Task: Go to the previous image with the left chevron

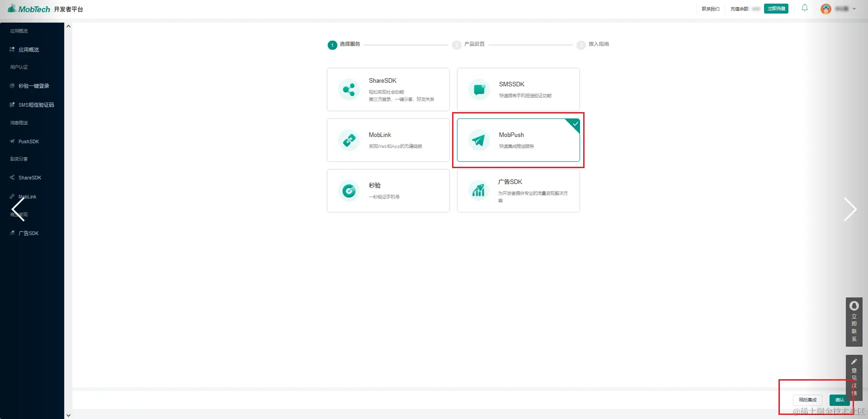Action: [18, 210]
